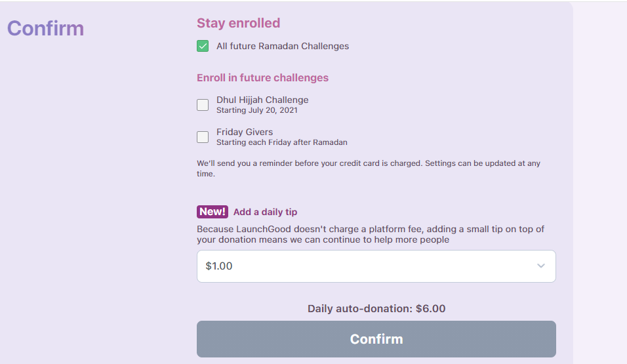Click Starting each Friday after Ramadan subtext
The width and height of the screenshot is (627, 364).
281,142
